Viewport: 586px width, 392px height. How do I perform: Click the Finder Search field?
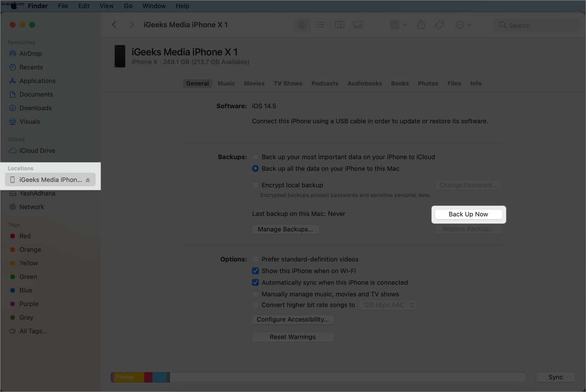tap(537, 25)
